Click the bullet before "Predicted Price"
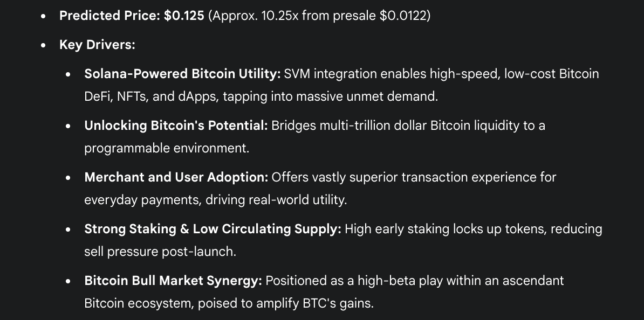This screenshot has width=644, height=320. click(x=44, y=16)
